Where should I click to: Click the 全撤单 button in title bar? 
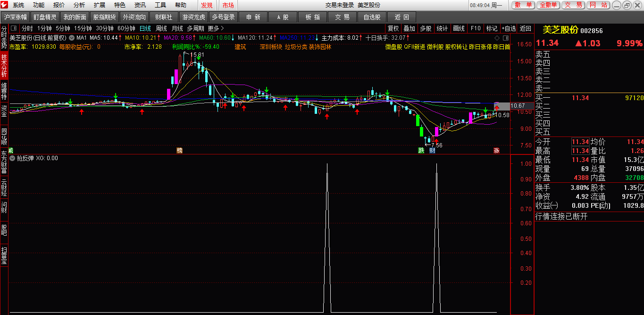pyautogui.click(x=548, y=5)
